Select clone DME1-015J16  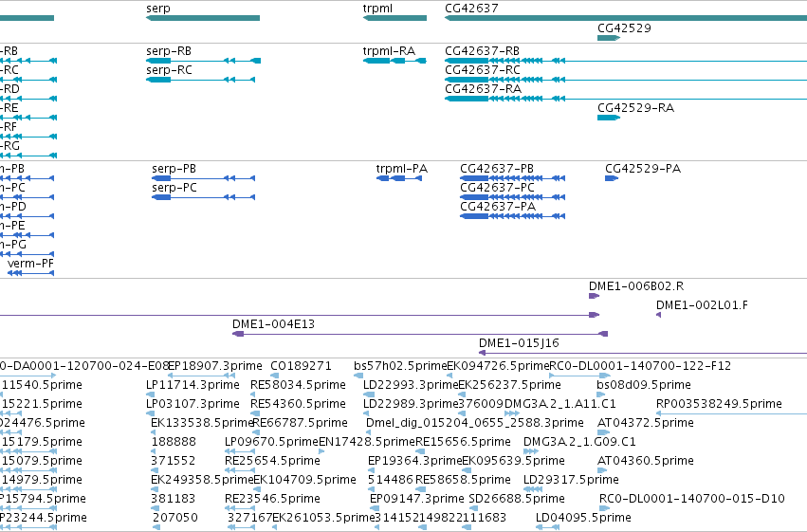pos(643,353)
